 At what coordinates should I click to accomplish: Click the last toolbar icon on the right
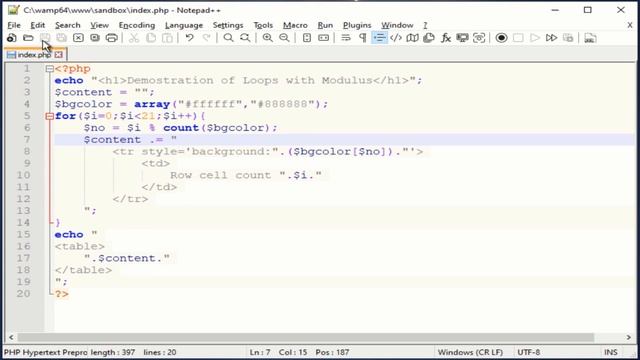[590, 38]
